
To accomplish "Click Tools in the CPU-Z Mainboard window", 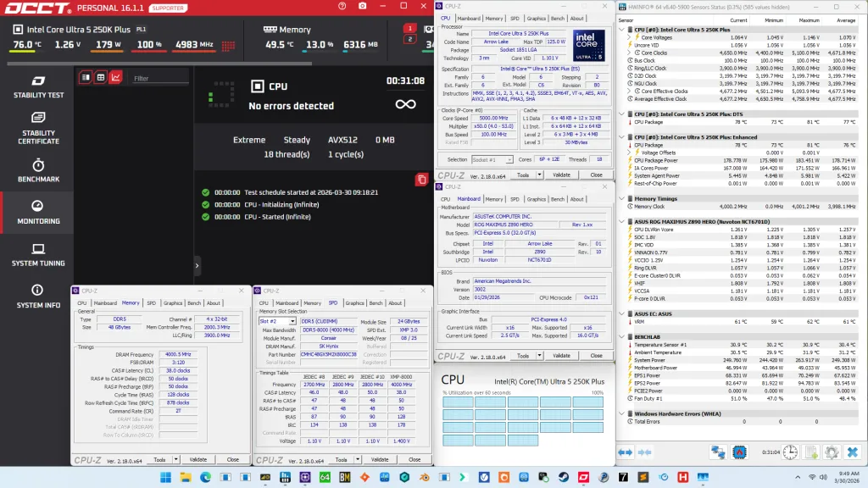I will (x=523, y=356).
